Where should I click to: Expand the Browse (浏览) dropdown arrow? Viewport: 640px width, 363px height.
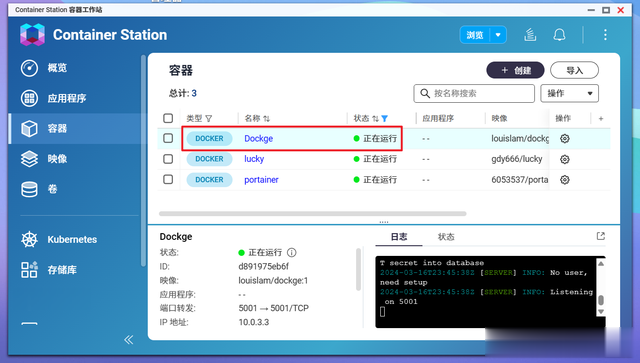point(498,35)
